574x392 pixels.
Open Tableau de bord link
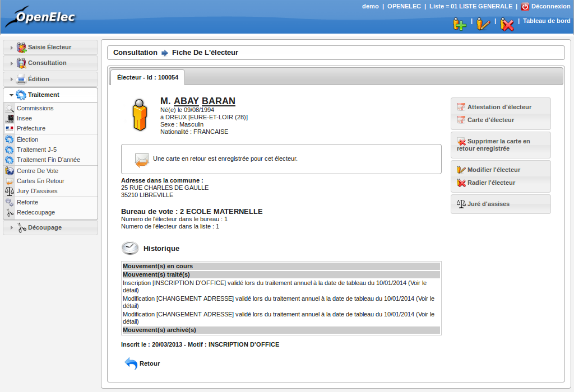coord(547,21)
